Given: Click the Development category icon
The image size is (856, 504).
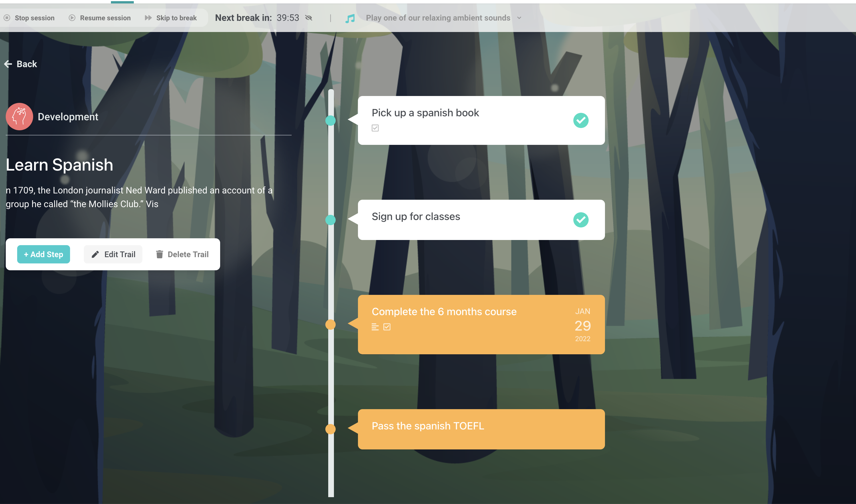Looking at the screenshot, I should 19,117.
